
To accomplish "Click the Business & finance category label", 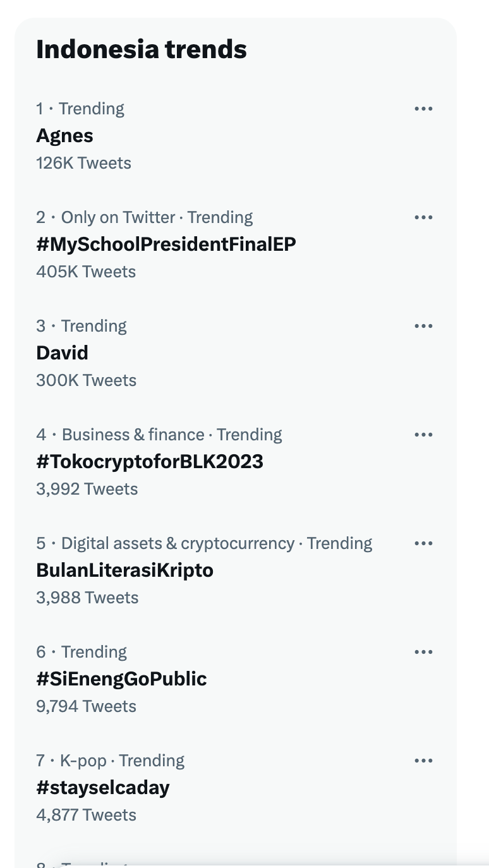I will pos(133,435).
